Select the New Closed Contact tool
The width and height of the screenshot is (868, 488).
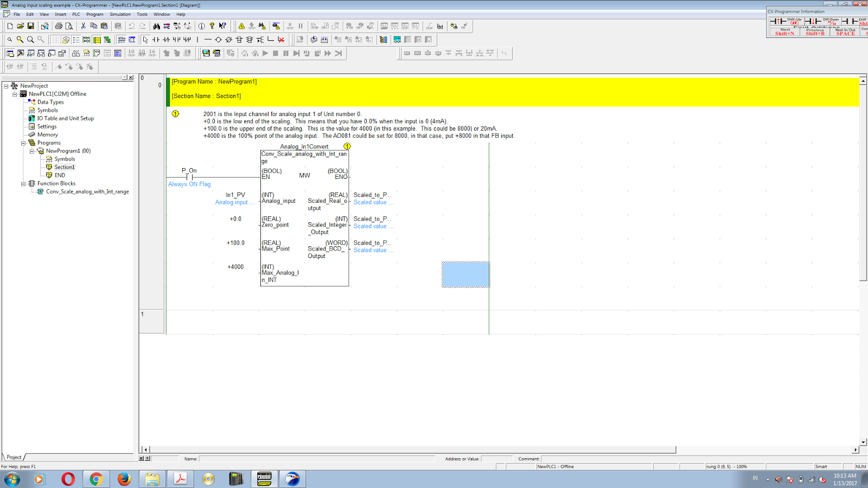click(x=166, y=40)
